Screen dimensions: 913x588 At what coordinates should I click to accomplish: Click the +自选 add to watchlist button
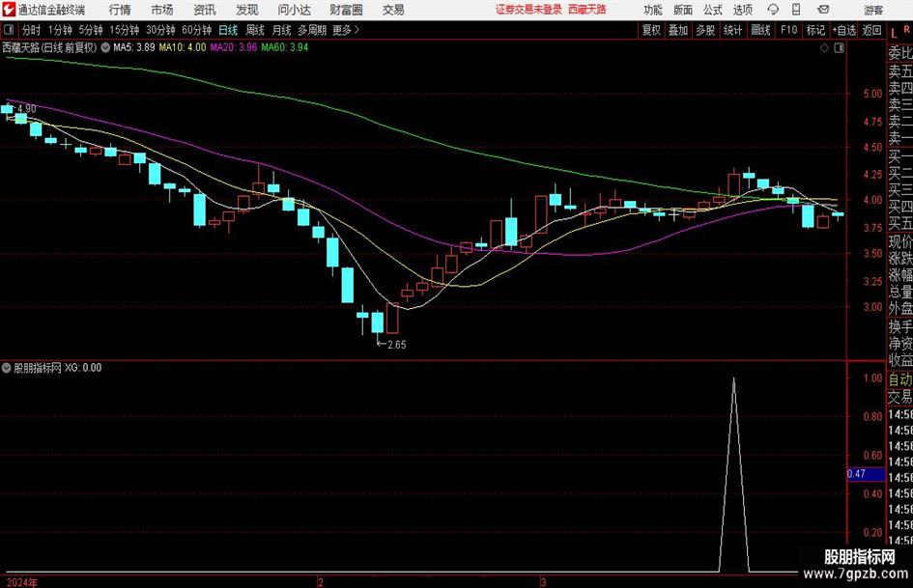coord(844,30)
